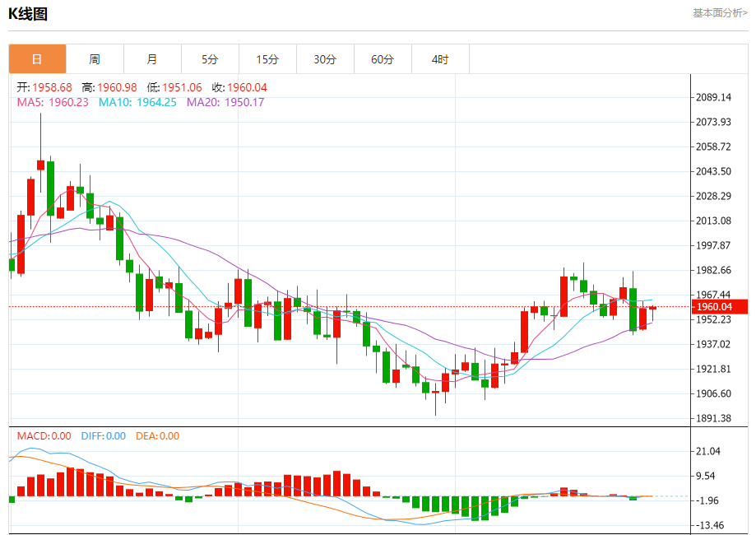Click the DEA:0.00 label
The height and width of the screenshot is (535, 756).
click(158, 436)
